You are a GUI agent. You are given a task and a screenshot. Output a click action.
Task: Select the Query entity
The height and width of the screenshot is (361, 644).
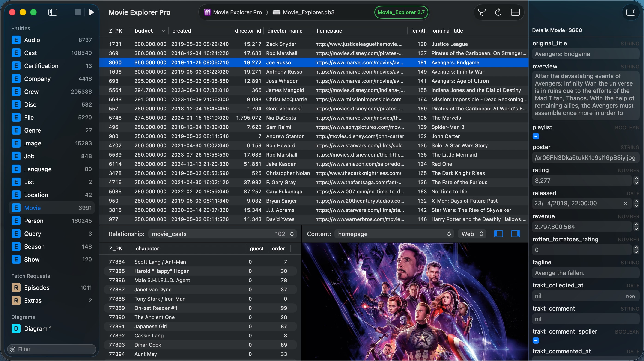coord(52,234)
